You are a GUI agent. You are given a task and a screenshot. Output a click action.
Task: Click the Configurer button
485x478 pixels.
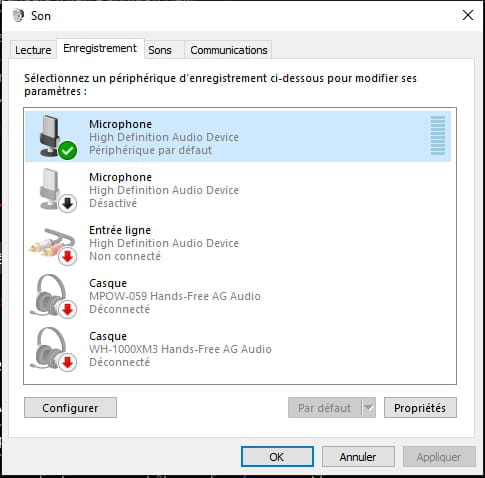pyautogui.click(x=70, y=407)
